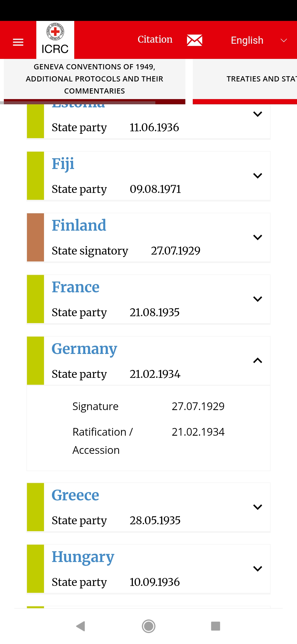Select Geneva Conventions of 1949 tab

(94, 79)
